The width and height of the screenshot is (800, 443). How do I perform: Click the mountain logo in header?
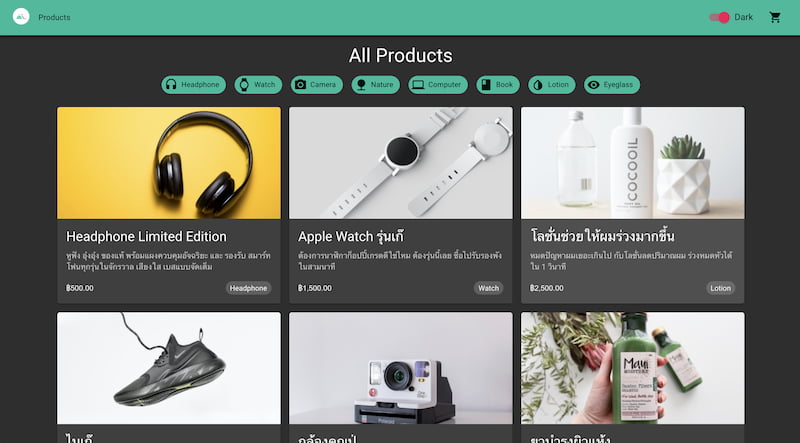(21, 17)
